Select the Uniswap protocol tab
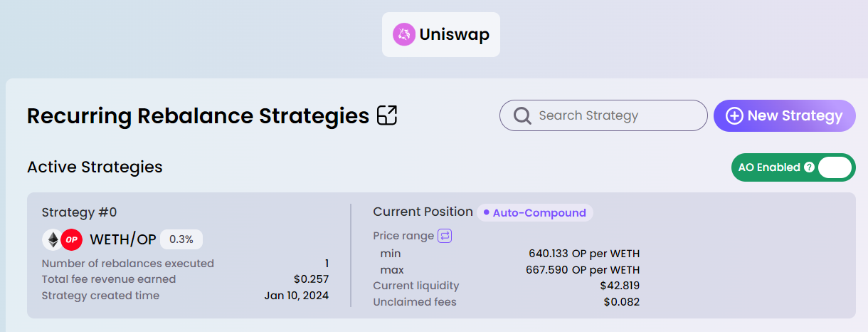 click(441, 34)
